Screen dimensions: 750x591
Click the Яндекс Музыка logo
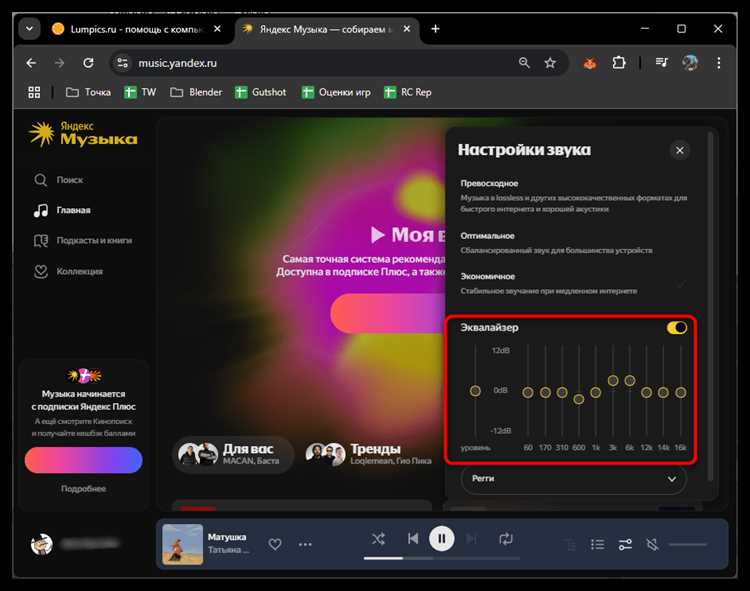pyautogui.click(x=83, y=133)
